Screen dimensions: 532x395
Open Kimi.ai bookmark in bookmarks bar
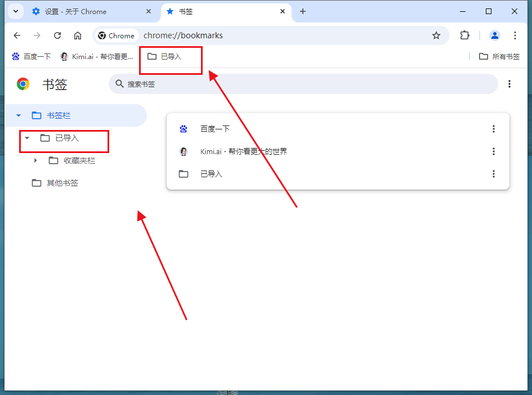pos(96,57)
